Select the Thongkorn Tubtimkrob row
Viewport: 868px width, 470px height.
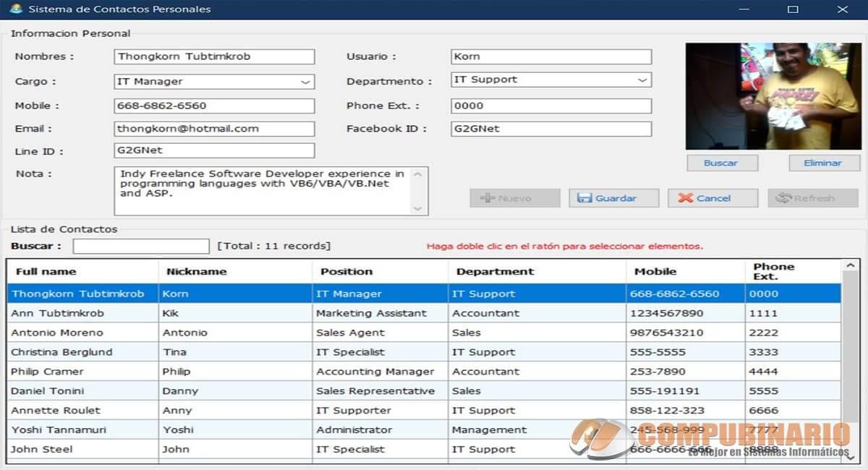pyautogui.click(x=424, y=294)
